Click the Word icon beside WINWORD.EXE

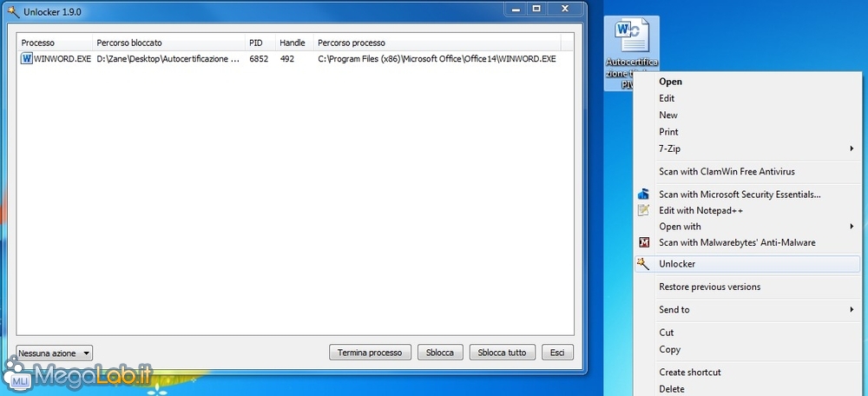[27, 59]
